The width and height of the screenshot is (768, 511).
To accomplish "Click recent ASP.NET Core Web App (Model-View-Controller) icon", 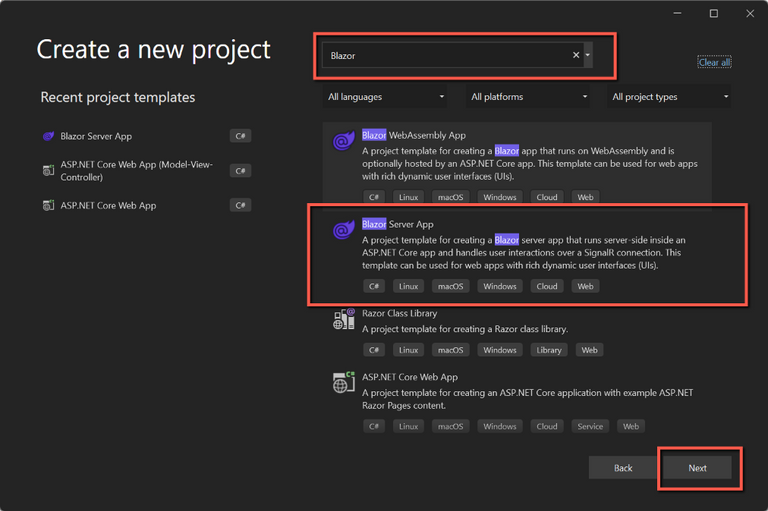I will [48, 171].
